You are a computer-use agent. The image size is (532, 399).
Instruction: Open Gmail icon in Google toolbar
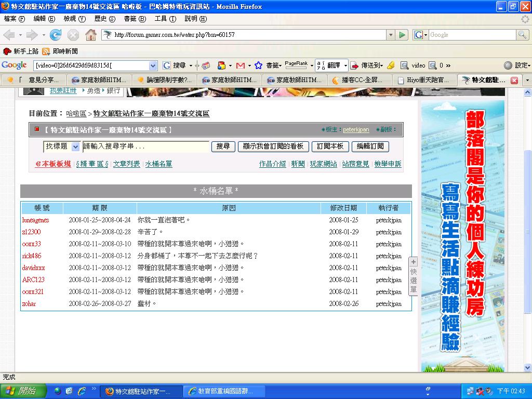pos(240,65)
